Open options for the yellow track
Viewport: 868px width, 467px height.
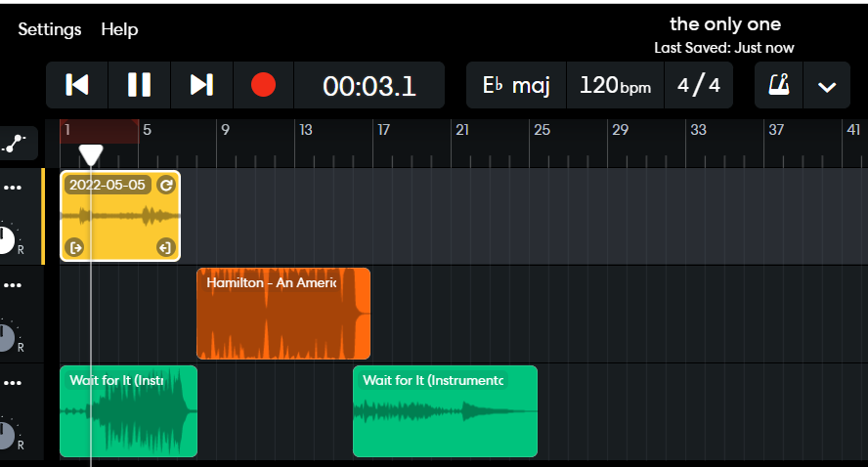click(x=13, y=188)
